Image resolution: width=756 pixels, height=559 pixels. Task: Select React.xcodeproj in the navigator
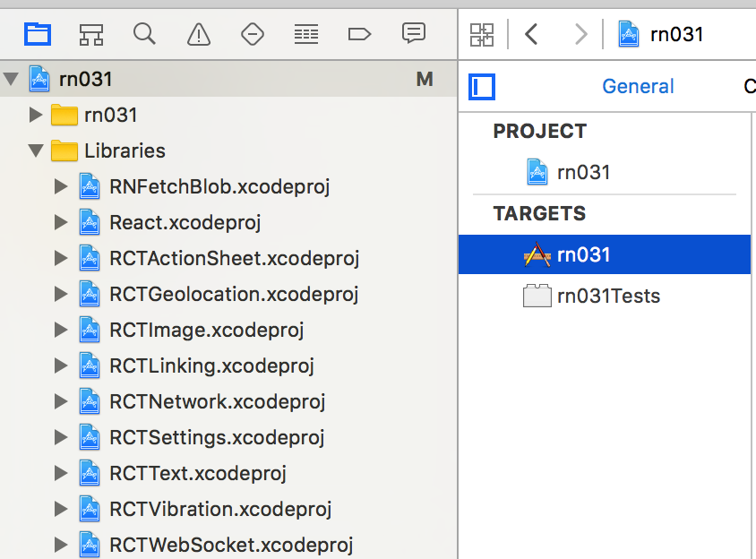(185, 222)
